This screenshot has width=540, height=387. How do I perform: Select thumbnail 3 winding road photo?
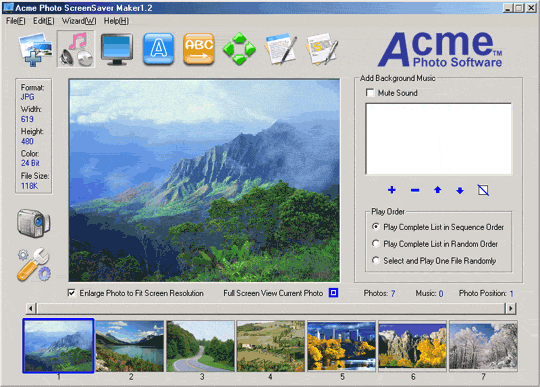(200, 346)
